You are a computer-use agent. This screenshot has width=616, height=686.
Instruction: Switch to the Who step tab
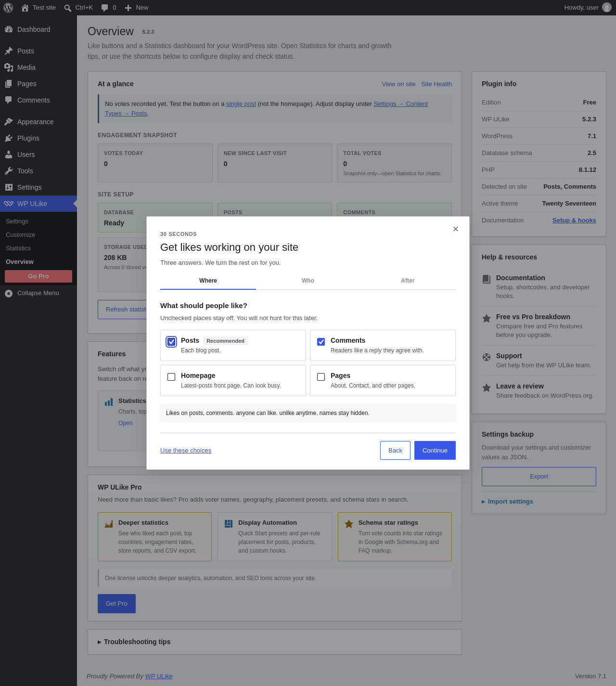[x=308, y=281]
